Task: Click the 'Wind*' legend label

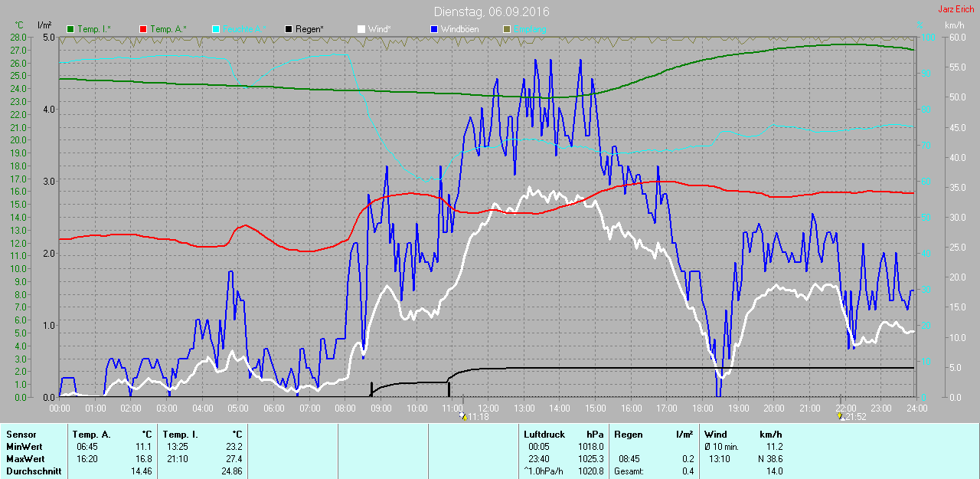Action: pos(379,29)
